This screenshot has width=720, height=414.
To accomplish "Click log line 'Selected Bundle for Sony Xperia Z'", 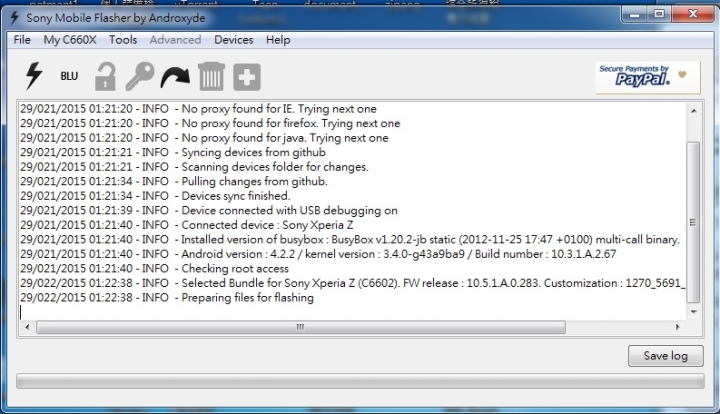I will coord(352,283).
